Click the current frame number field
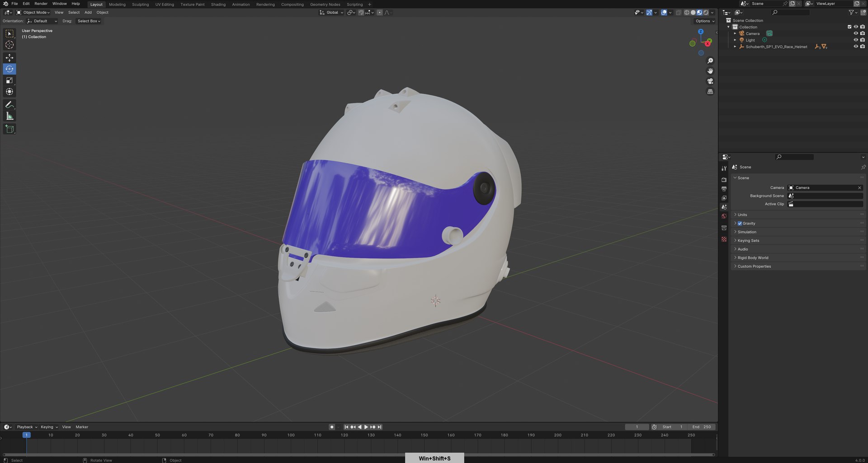The height and width of the screenshot is (463, 868). 637,427
